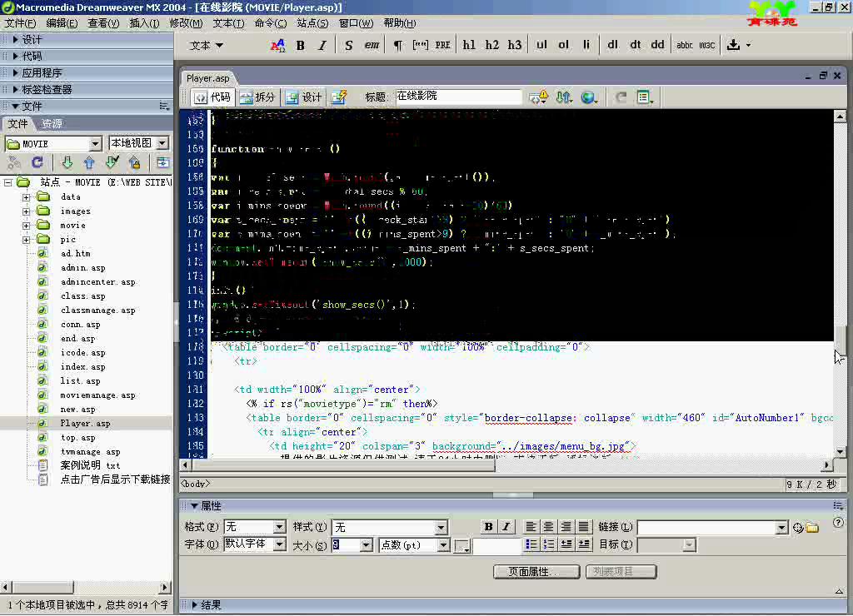Insert definition list dl icon

[x=612, y=45]
